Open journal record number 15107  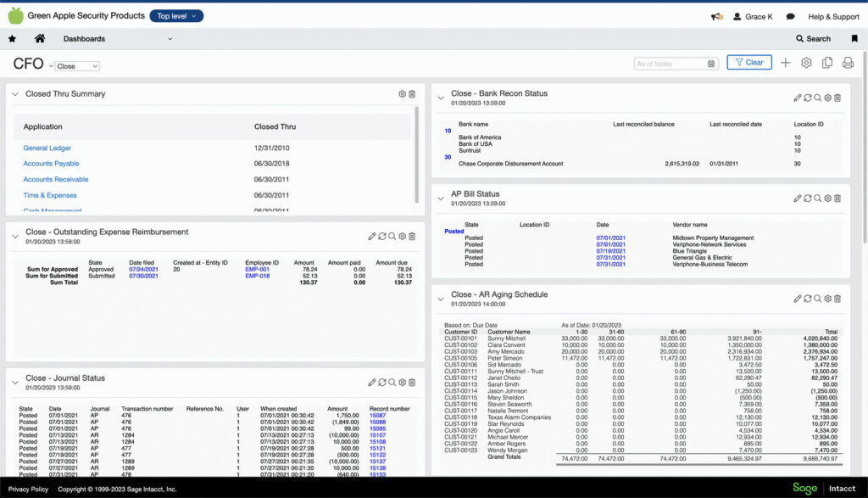pyautogui.click(x=377, y=435)
